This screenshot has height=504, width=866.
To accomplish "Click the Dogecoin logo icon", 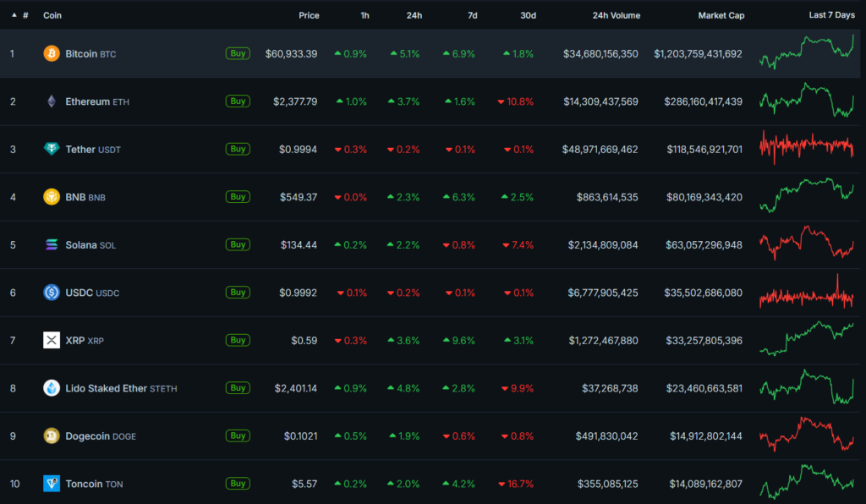I will click(x=52, y=436).
